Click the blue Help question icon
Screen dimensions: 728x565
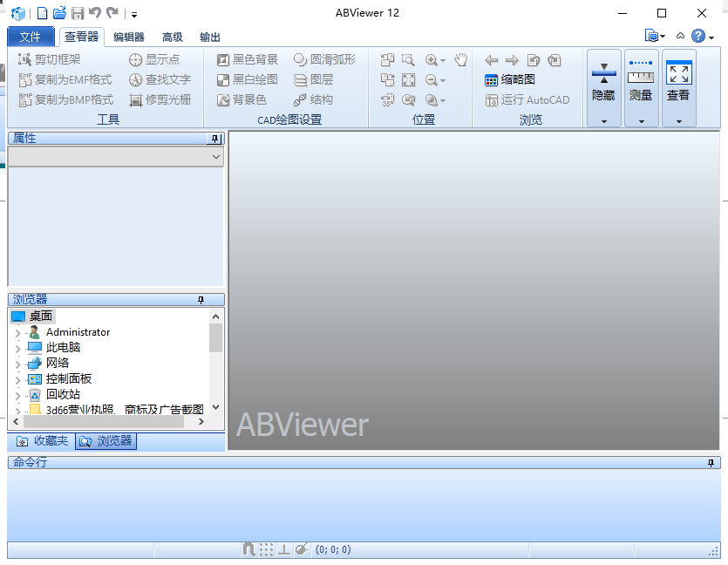tap(698, 36)
